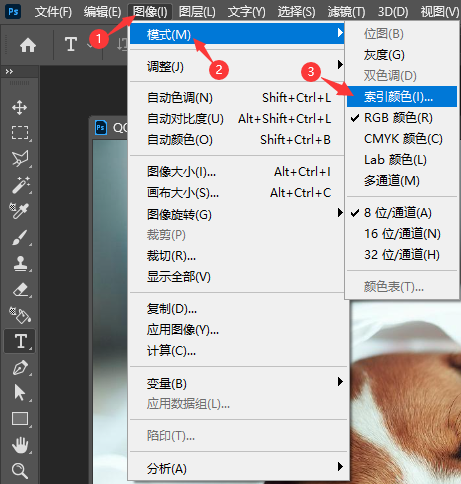Screen dimensions: 461x484
Task: Select the Eyedropper tool
Action: [x=19, y=211]
